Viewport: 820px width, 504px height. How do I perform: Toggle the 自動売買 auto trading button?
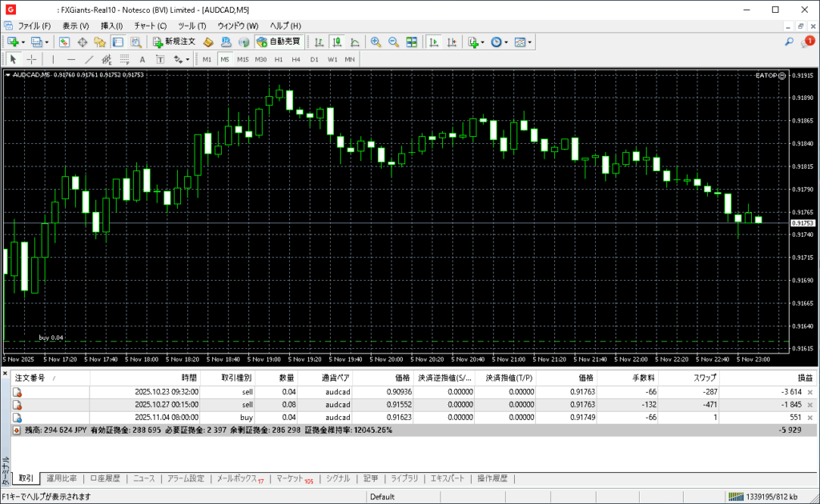click(x=279, y=42)
